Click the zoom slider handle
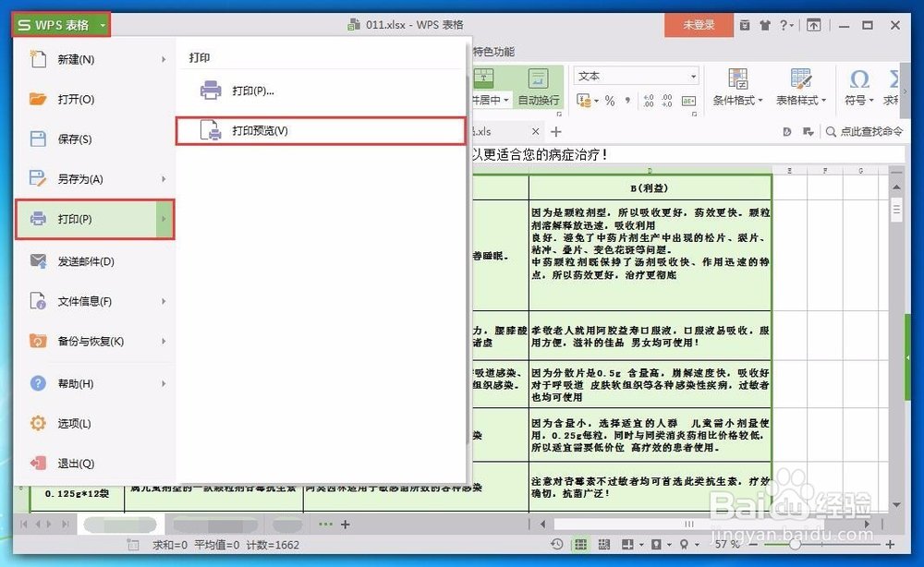The width and height of the screenshot is (924, 567). point(795,545)
